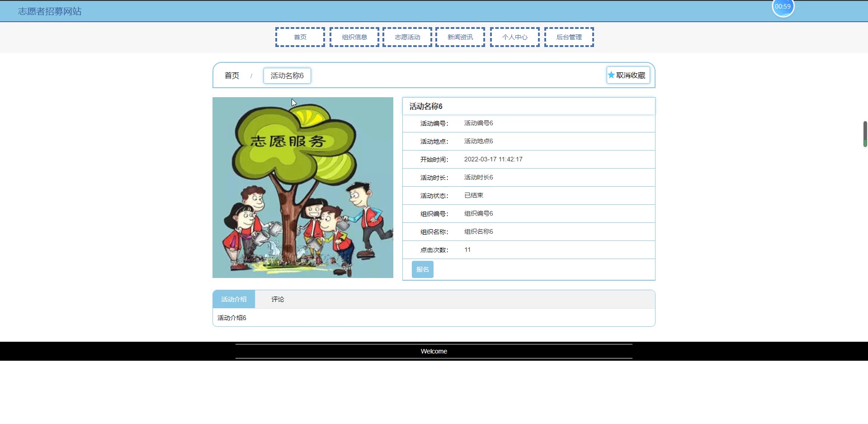
Task: Click the 组织名称: label
Action: coord(434,232)
